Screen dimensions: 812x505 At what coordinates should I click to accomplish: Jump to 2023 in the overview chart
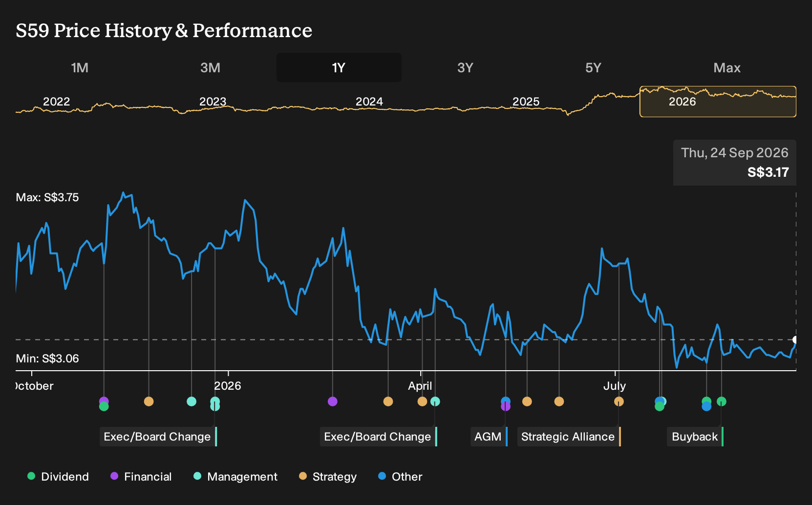pyautogui.click(x=213, y=102)
